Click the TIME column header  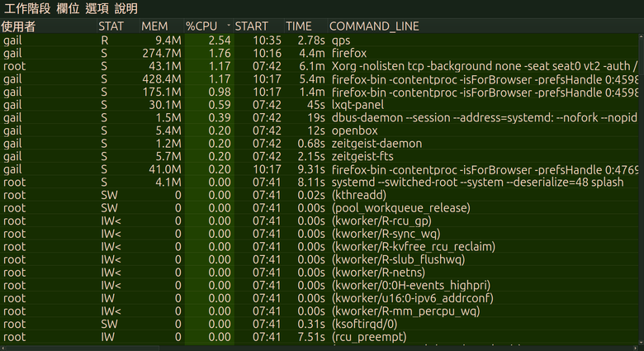tap(299, 26)
